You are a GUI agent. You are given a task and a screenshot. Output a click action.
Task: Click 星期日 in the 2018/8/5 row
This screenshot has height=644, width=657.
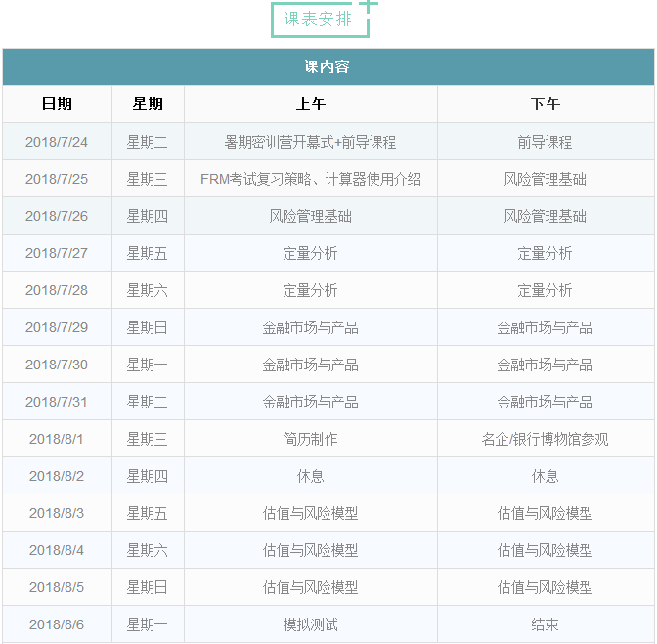coord(147,587)
